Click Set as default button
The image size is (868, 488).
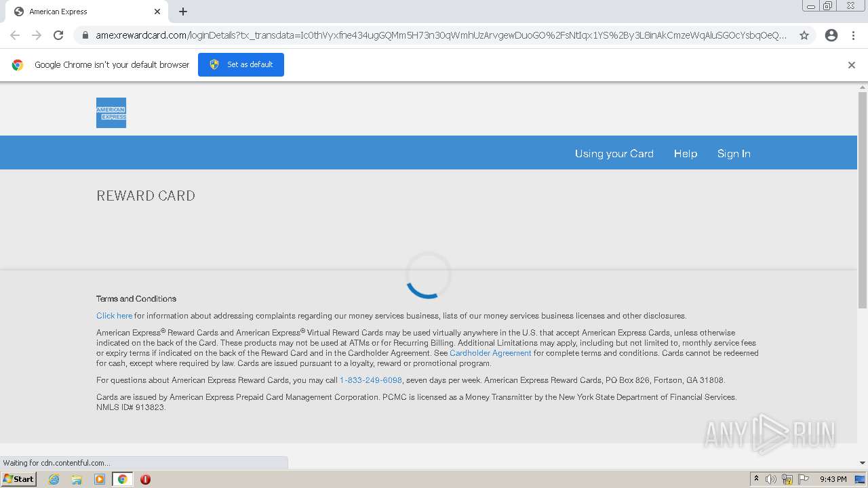(241, 64)
